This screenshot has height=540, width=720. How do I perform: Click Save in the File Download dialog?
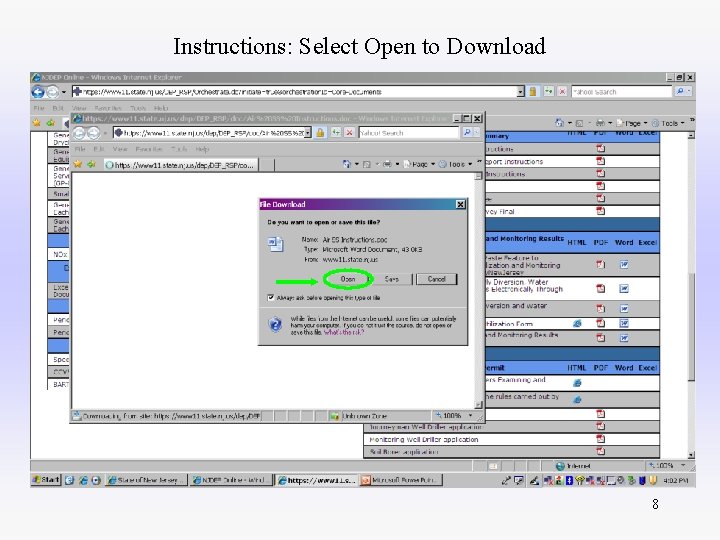392,279
